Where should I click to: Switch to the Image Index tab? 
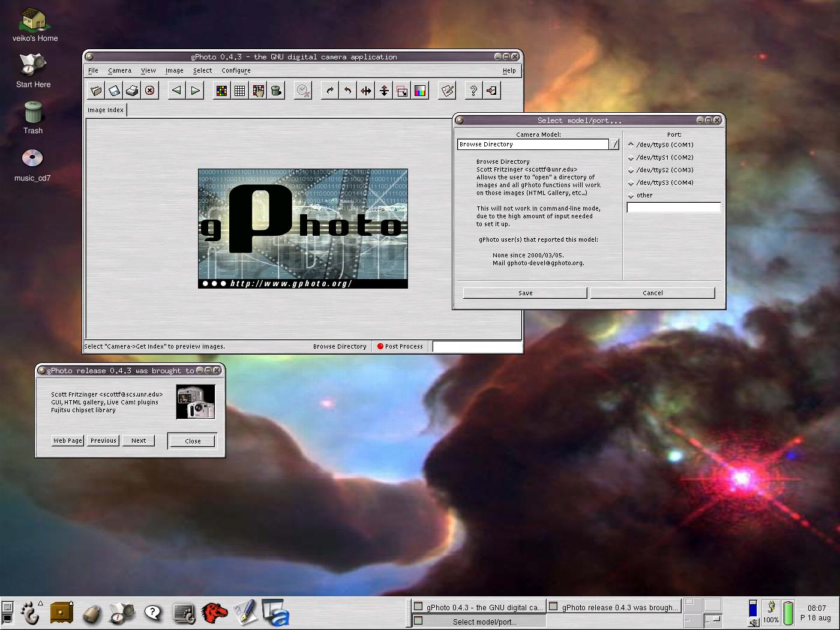coord(106,110)
